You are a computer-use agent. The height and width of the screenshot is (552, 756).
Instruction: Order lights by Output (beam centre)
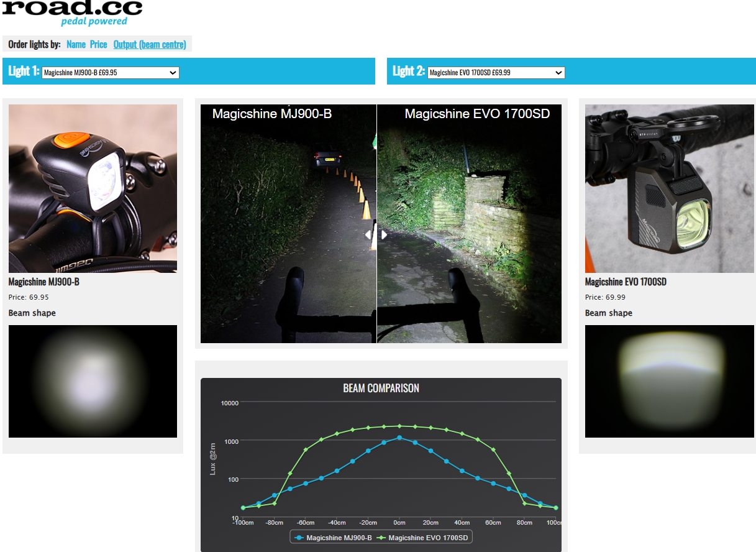(x=150, y=44)
